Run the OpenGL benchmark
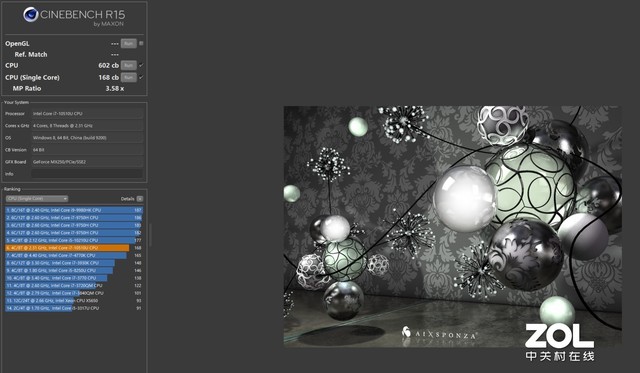 point(129,43)
